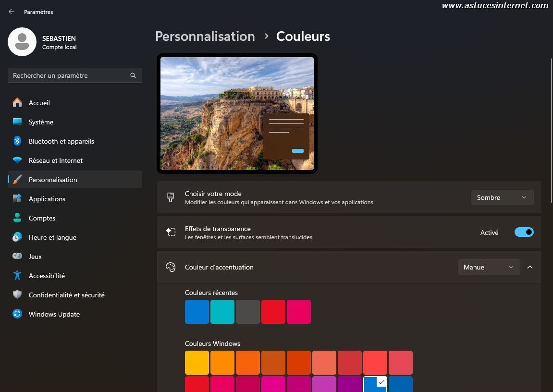The image size is (553, 392).
Task: Open the Comptes section
Action: 75,218
